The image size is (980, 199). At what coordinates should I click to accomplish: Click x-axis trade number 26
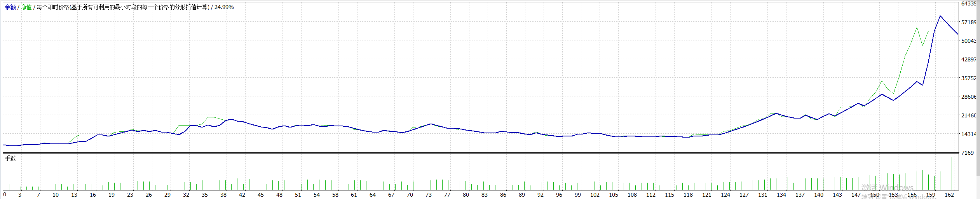click(x=149, y=195)
